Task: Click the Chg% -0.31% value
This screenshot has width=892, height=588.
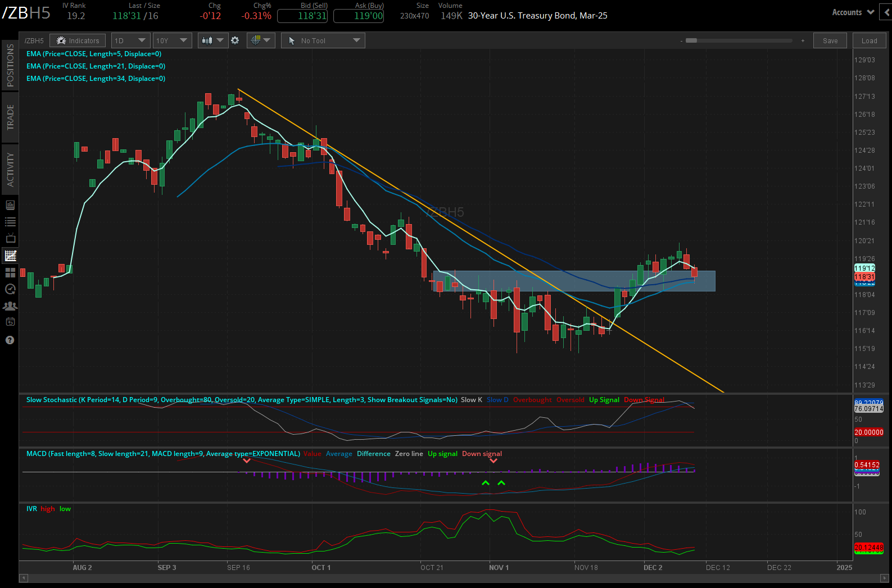Action: pos(256,16)
